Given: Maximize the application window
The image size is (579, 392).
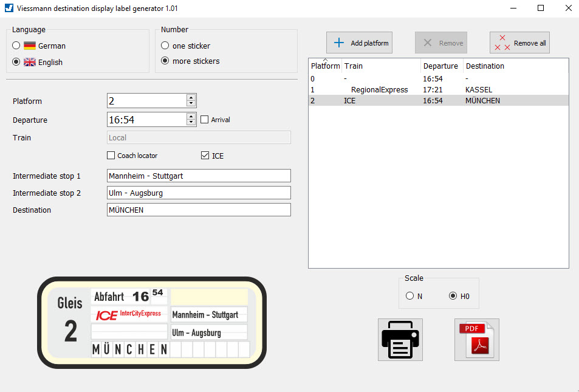Looking at the screenshot, I should click(x=541, y=8).
